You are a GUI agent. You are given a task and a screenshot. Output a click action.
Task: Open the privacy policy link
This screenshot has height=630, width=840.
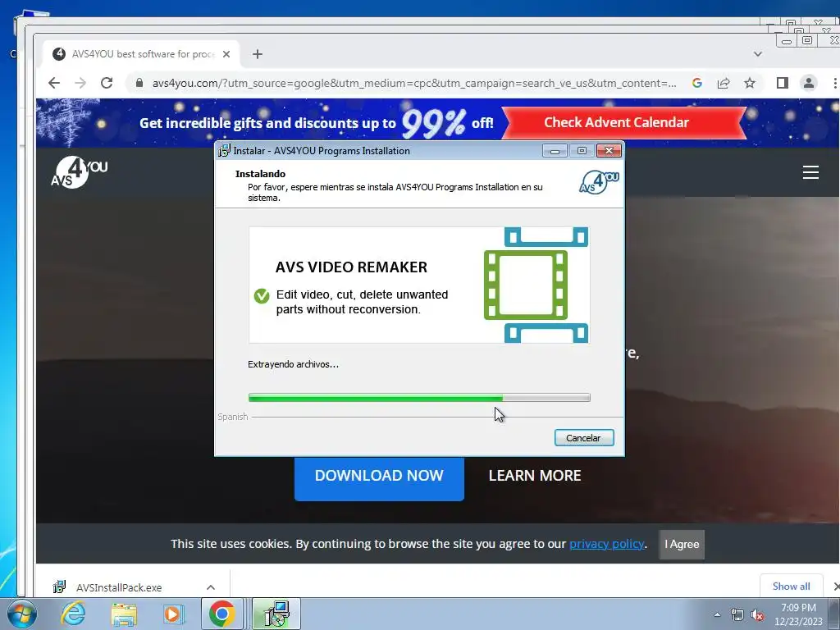click(606, 544)
